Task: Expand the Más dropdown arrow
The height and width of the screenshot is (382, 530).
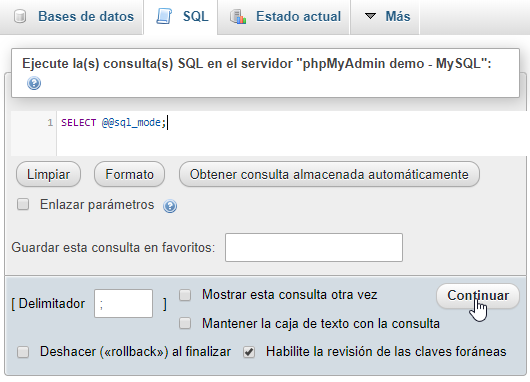Action: click(370, 16)
